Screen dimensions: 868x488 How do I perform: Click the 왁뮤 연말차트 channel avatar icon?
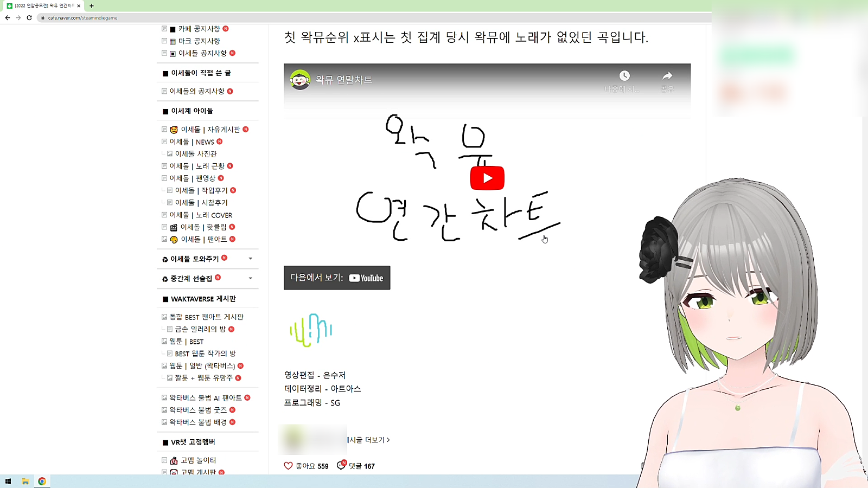coord(300,80)
